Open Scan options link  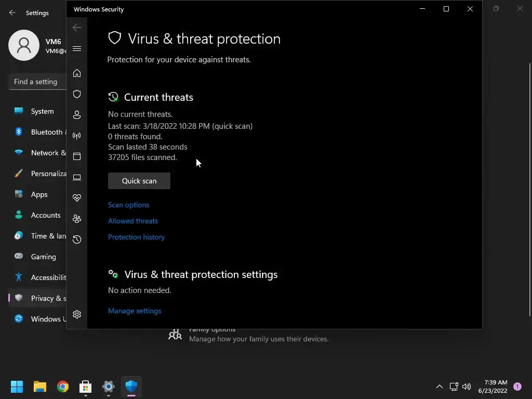pyautogui.click(x=129, y=205)
